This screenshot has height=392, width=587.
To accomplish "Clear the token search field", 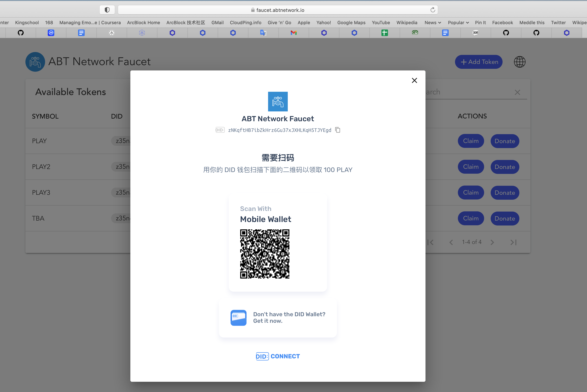I will click(x=517, y=92).
